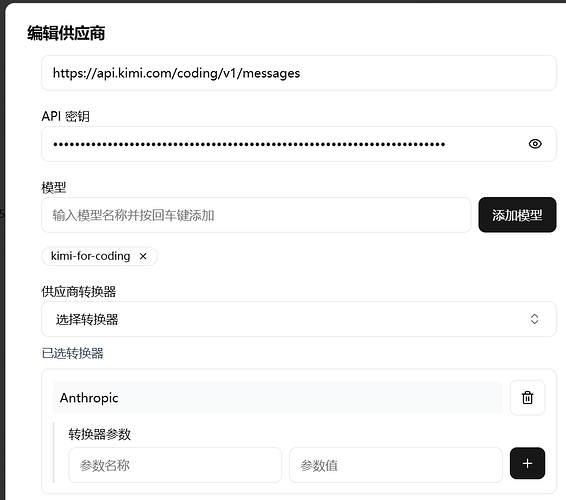Click the 已选转换器 label

click(73, 353)
